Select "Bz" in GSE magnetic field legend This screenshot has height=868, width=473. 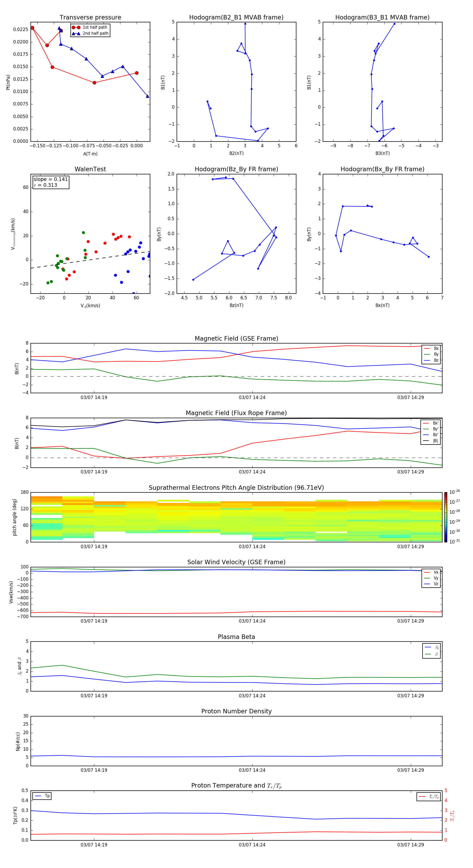point(431,360)
